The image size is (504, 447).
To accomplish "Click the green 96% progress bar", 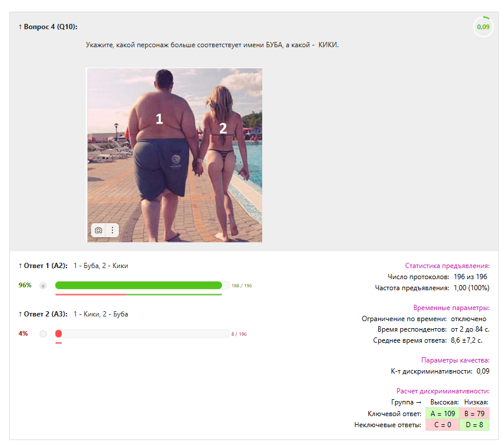I will tap(139, 285).
